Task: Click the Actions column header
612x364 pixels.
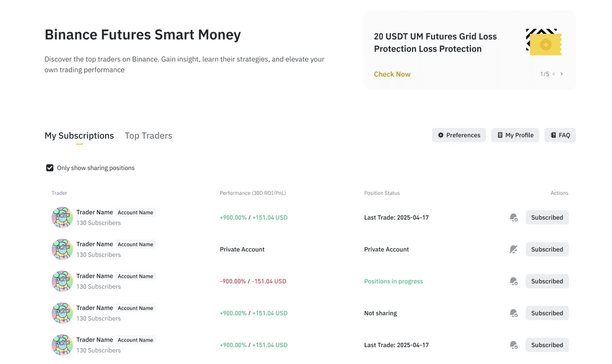Action: [x=559, y=193]
